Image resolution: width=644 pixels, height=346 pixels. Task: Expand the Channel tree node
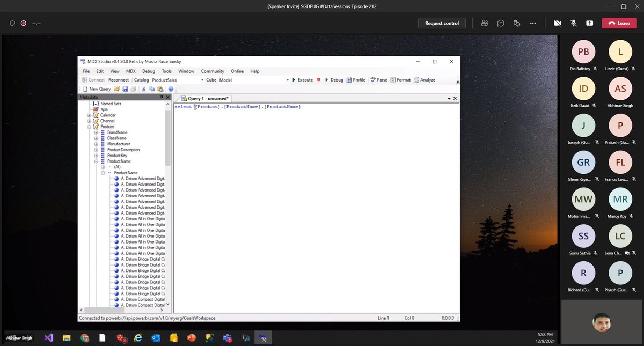90,121
